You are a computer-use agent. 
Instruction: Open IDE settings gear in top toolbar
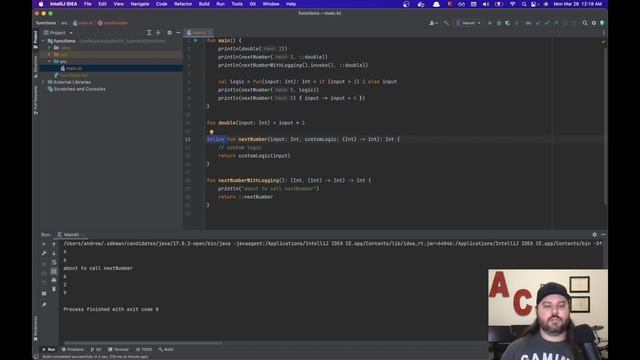(x=594, y=23)
